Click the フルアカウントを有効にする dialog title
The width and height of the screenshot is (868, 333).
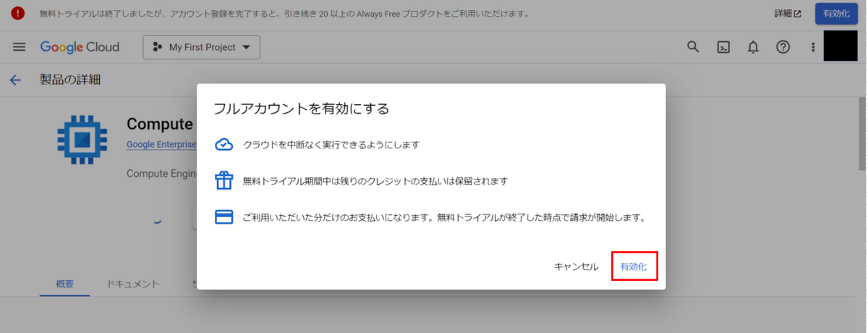coord(302,109)
